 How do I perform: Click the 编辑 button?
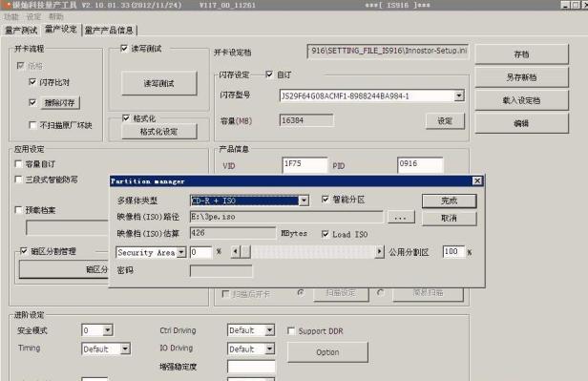(x=521, y=123)
